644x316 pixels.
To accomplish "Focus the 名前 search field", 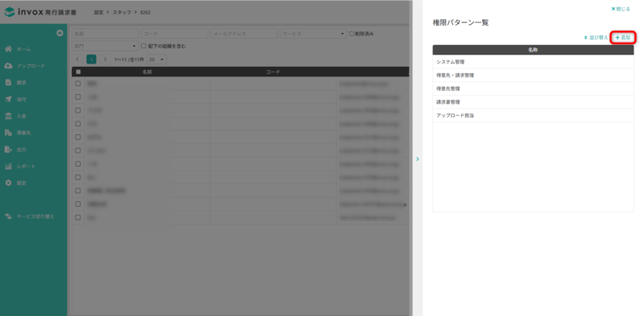I will coord(105,34).
